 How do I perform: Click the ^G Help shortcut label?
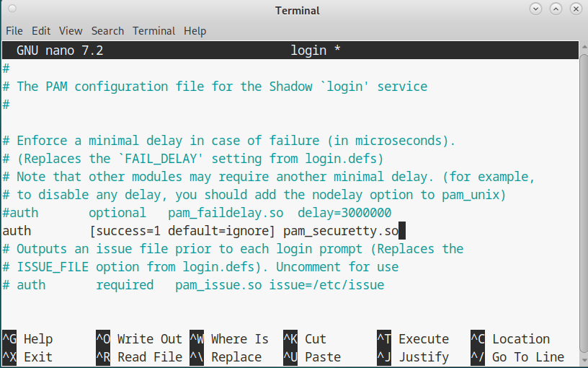tap(27, 339)
